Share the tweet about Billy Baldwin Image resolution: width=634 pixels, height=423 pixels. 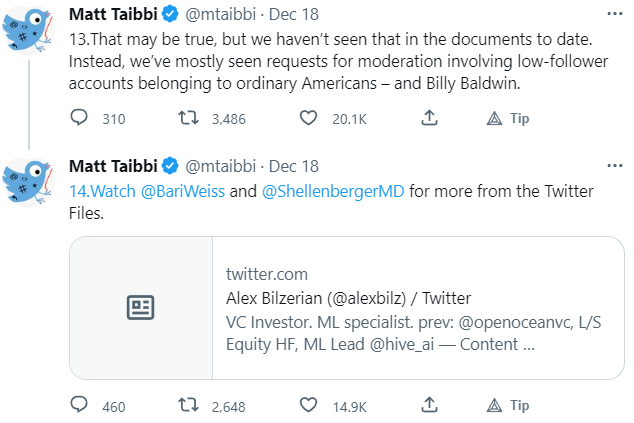click(429, 118)
